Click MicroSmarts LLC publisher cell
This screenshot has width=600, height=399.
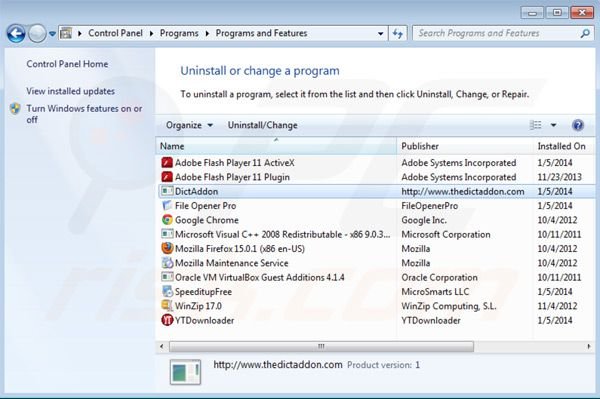(x=435, y=292)
